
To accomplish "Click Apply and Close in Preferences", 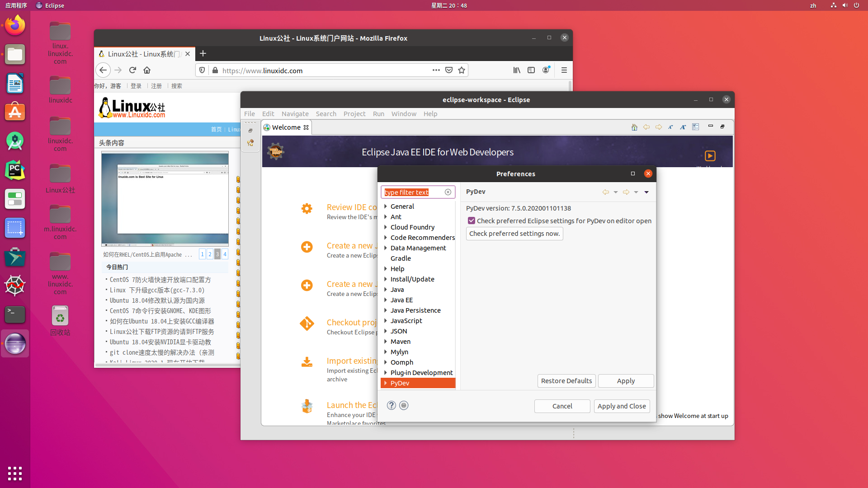I will 622,406.
